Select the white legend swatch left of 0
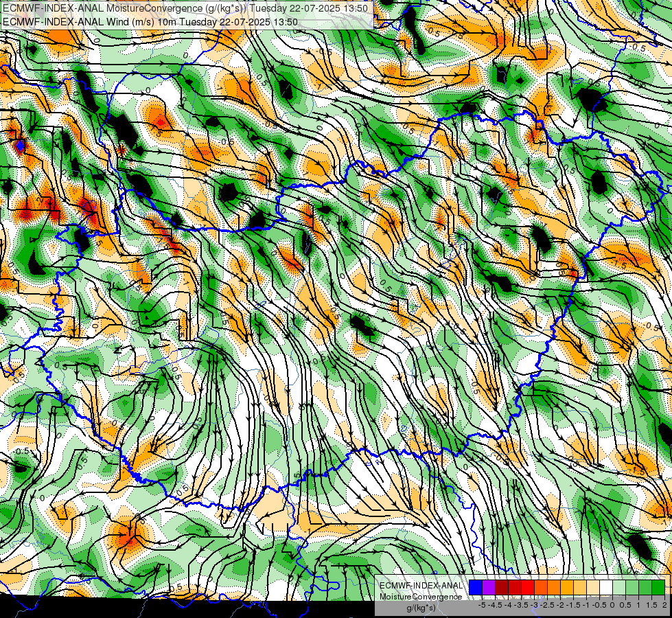672x618 pixels. [x=606, y=588]
